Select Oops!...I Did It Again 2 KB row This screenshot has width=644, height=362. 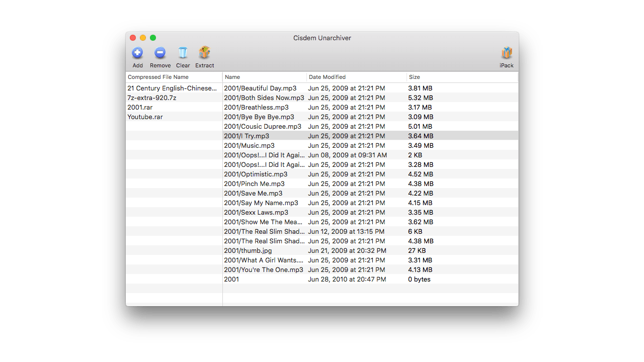pyautogui.click(x=370, y=155)
